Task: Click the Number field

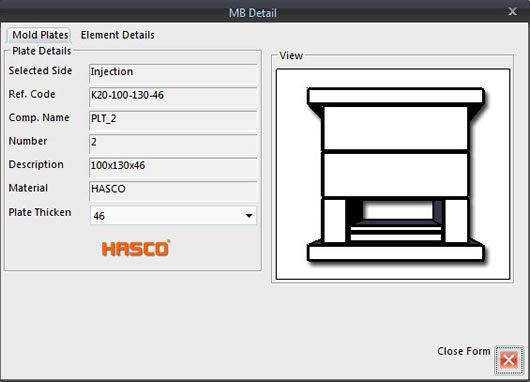Action: point(173,144)
